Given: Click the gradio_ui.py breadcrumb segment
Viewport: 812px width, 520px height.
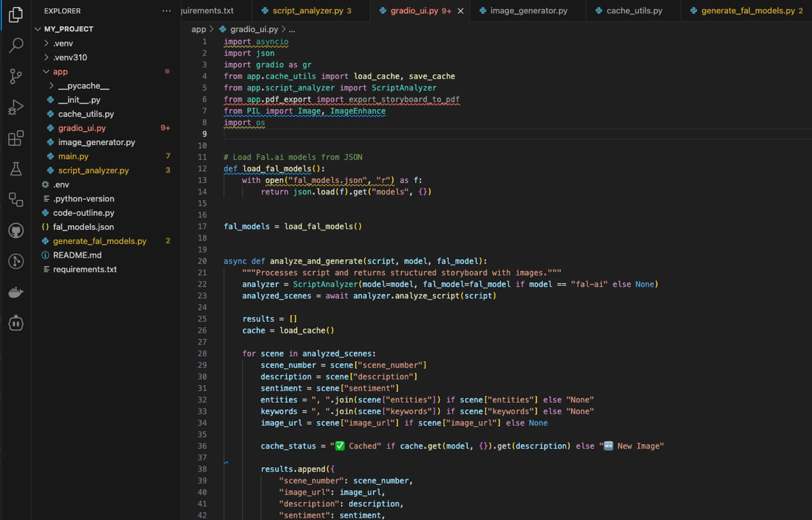Looking at the screenshot, I should (255, 29).
